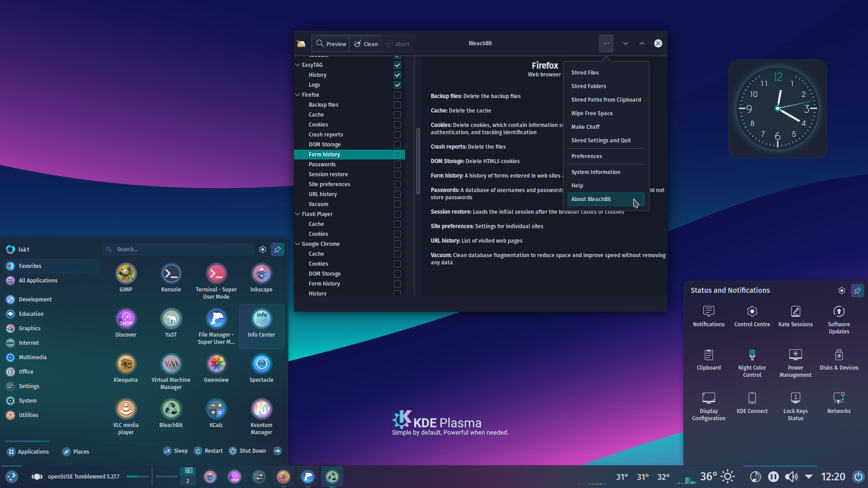The height and width of the screenshot is (488, 868).
Task: Click the launcher Search field
Action: coord(179,249)
